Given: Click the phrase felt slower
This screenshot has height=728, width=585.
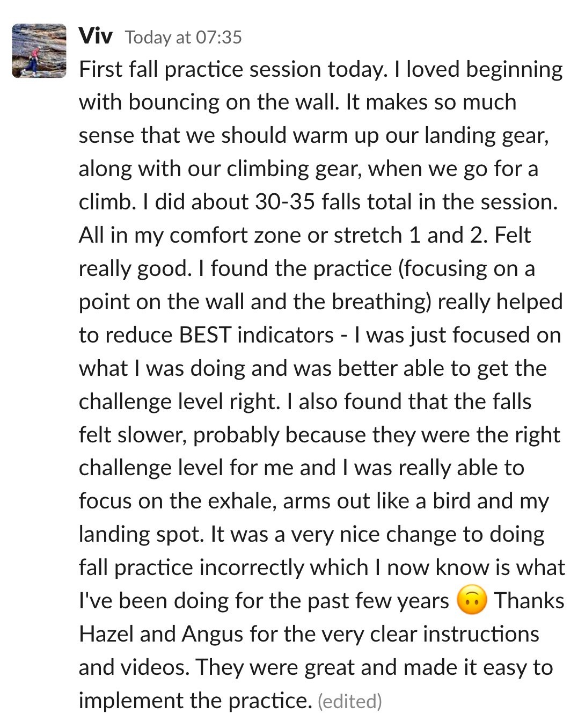Looking at the screenshot, I should pyautogui.click(x=132, y=435).
